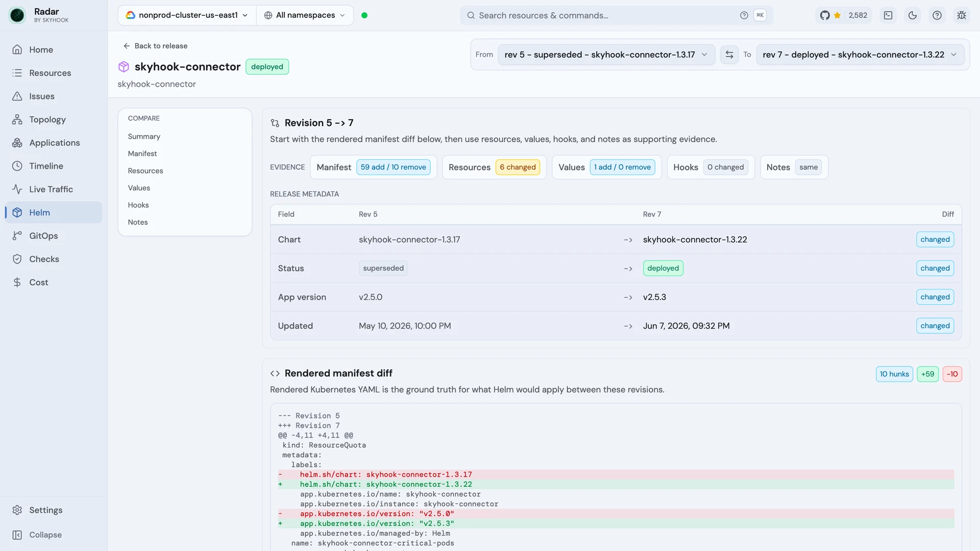Open Topology view icon
980x551 pixels.
pyautogui.click(x=17, y=119)
